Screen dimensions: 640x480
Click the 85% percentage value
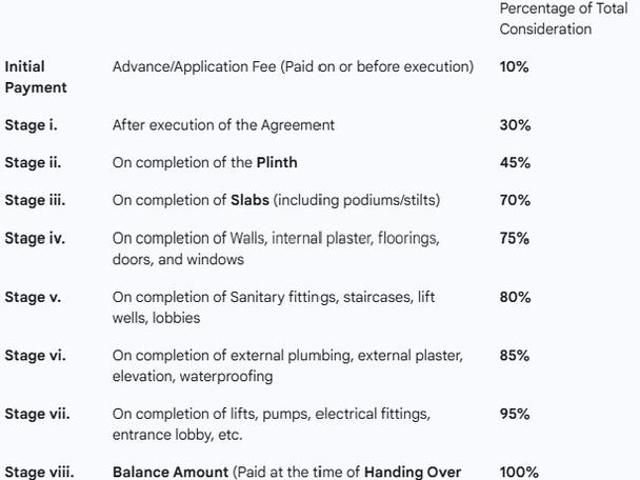[x=515, y=355]
